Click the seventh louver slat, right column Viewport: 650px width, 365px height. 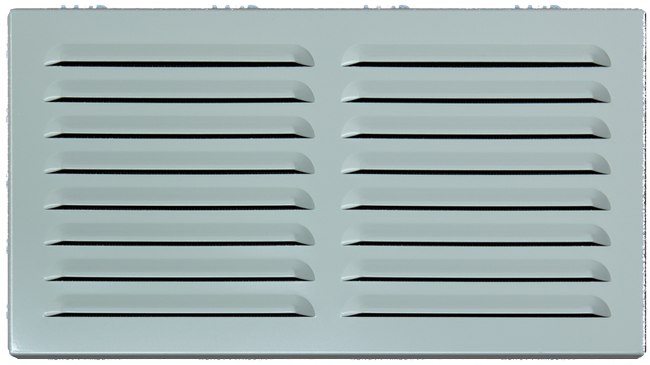(x=476, y=270)
